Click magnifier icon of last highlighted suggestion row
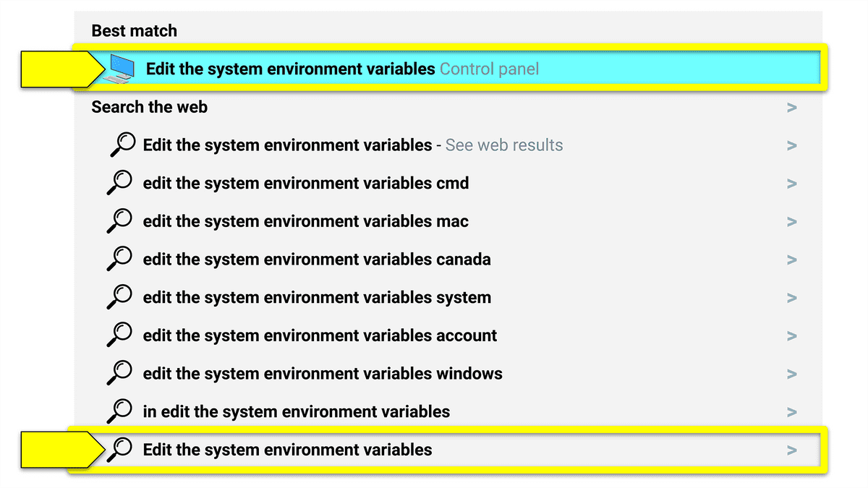Image resolution: width=868 pixels, height=488 pixels. 121,450
